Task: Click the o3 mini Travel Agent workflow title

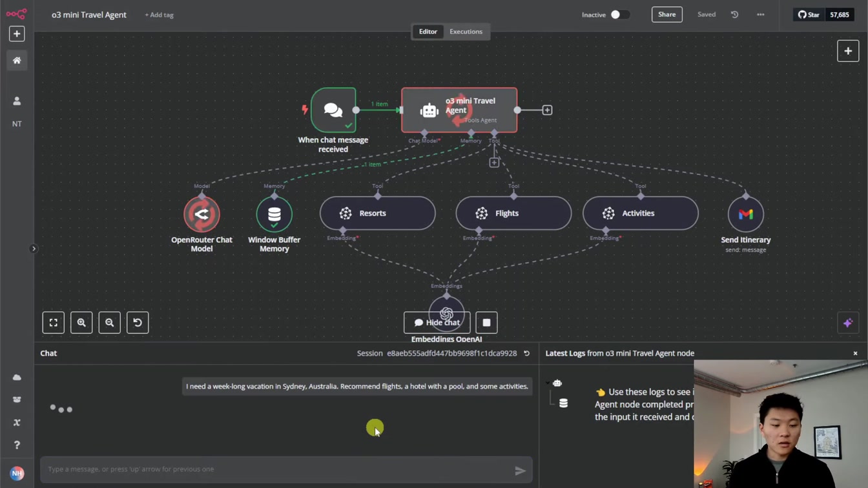Action: click(89, 14)
